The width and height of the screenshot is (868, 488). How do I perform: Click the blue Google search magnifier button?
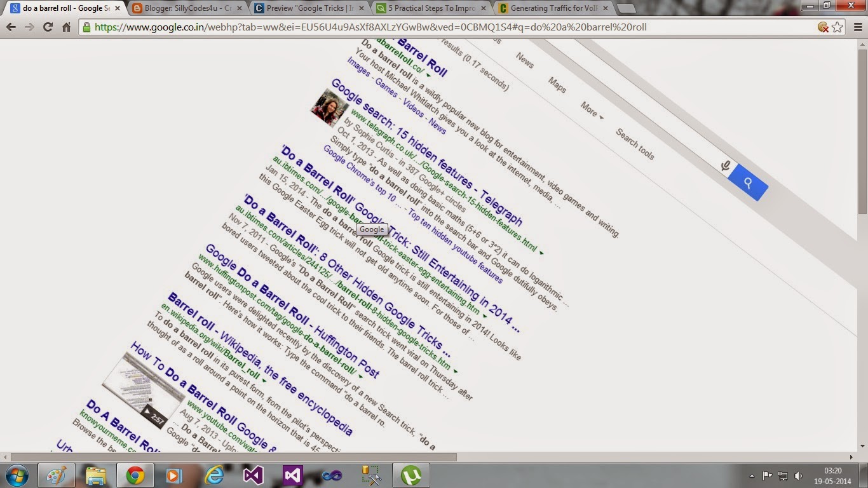pos(748,182)
